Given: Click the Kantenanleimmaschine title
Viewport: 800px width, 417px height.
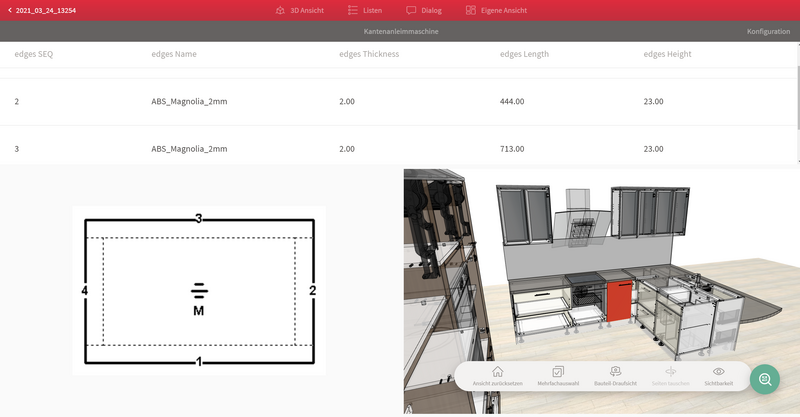Looking at the screenshot, I should tap(400, 32).
